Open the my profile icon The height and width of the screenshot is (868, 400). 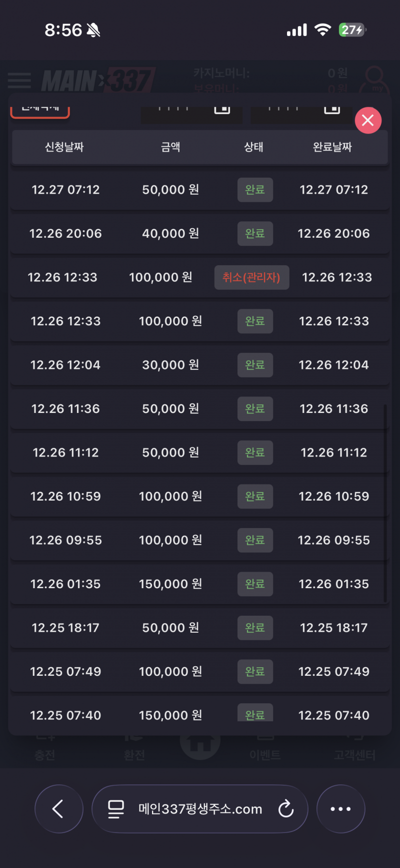coord(375,80)
